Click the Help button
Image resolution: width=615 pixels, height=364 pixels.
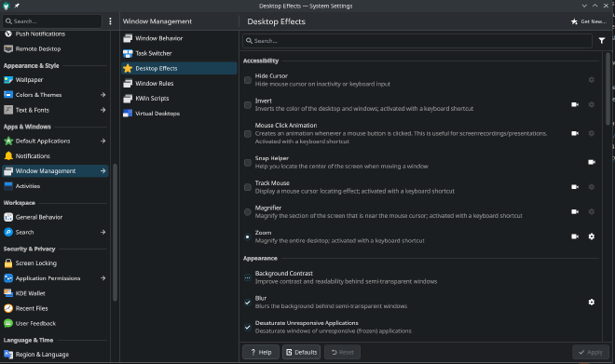[261, 352]
